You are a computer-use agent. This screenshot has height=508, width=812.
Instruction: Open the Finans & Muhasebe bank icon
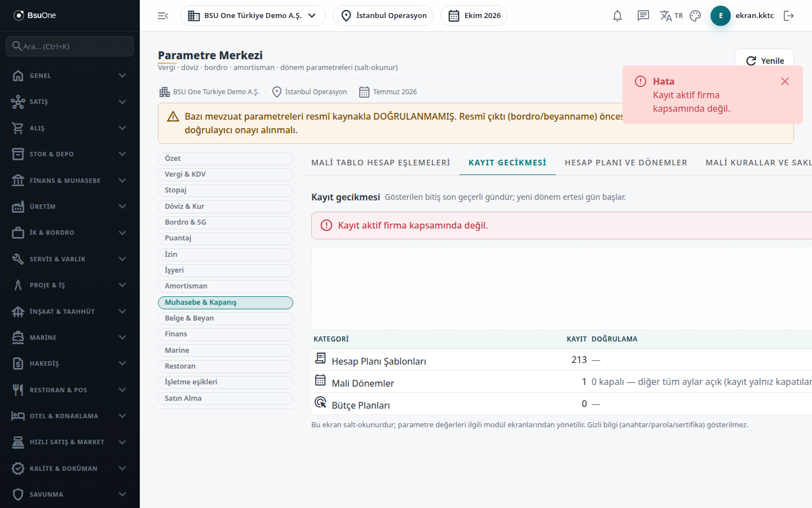[18, 181]
